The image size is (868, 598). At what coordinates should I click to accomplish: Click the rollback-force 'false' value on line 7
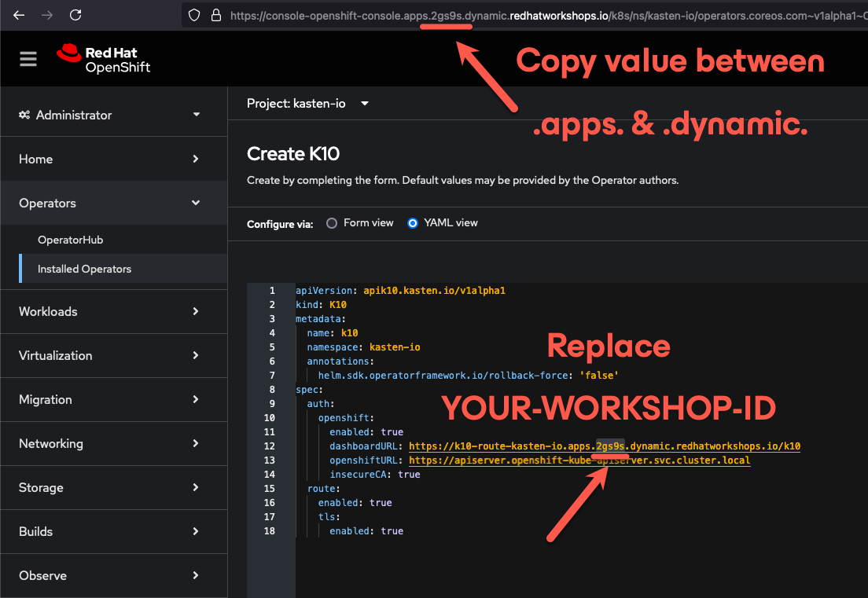tap(599, 376)
